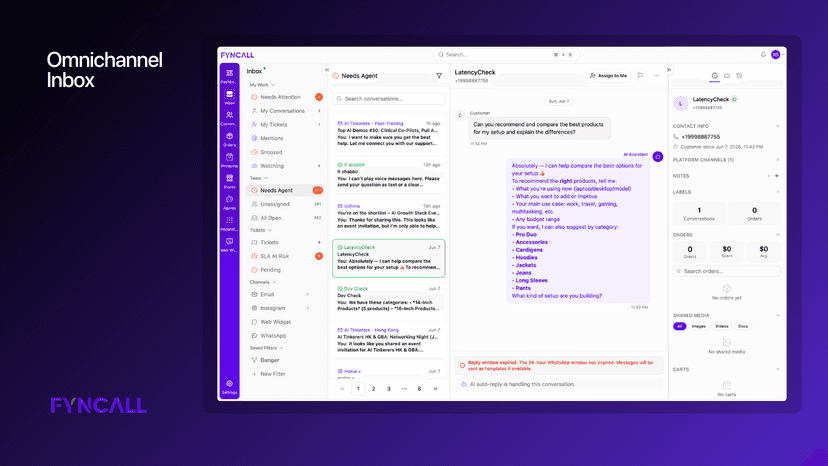Open Watching conversations
This screenshot has width=828, height=466.
point(286,166)
